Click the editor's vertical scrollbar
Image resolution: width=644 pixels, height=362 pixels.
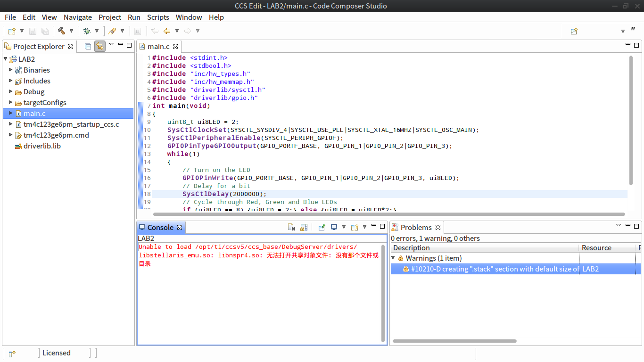coord(631,120)
